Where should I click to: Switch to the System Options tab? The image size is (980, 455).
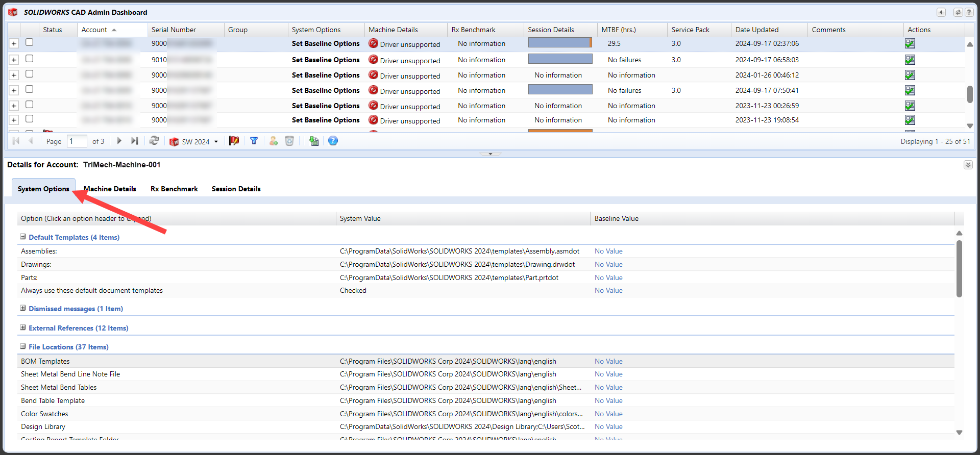pos(43,189)
